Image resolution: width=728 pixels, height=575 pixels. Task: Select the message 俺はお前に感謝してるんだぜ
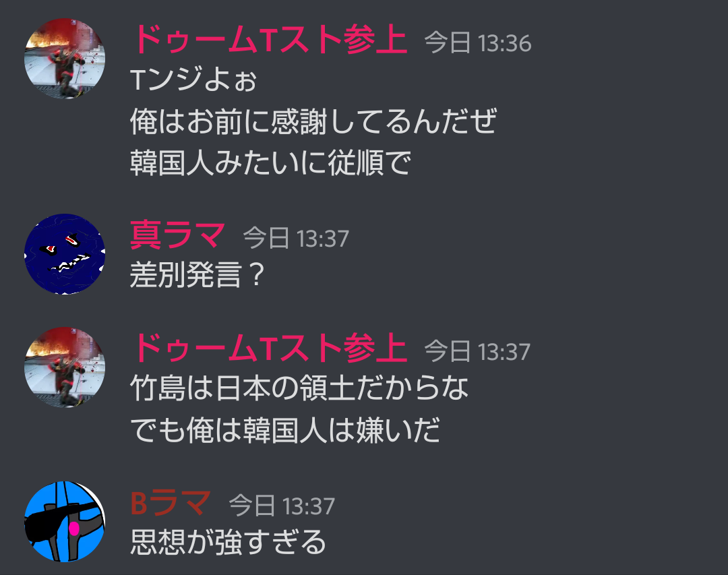(313, 121)
